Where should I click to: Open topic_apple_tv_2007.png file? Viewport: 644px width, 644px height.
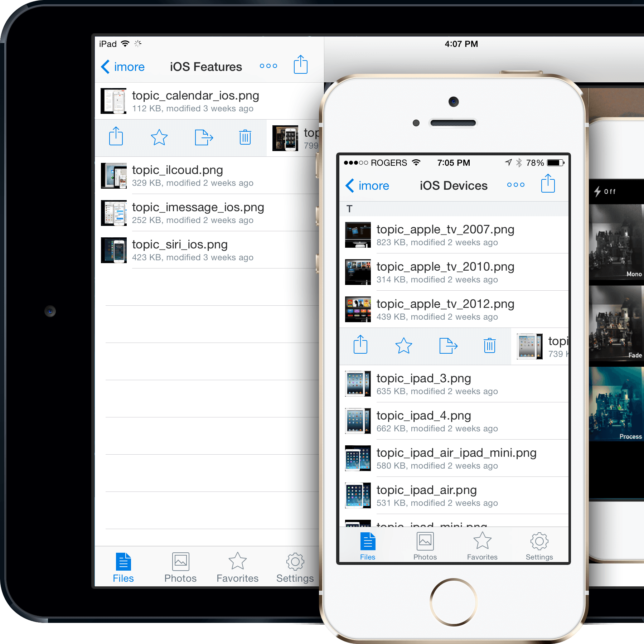454,235
